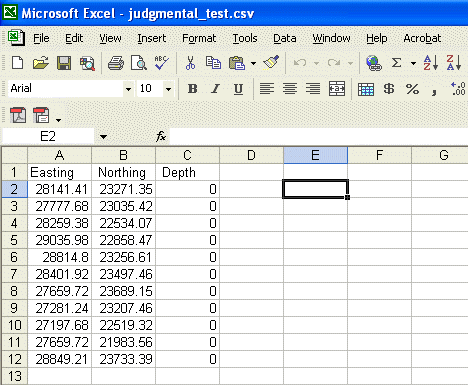Viewport: 468px width, 385px height.
Task: Save the workbook with the floppy disk icon
Action: [64, 63]
